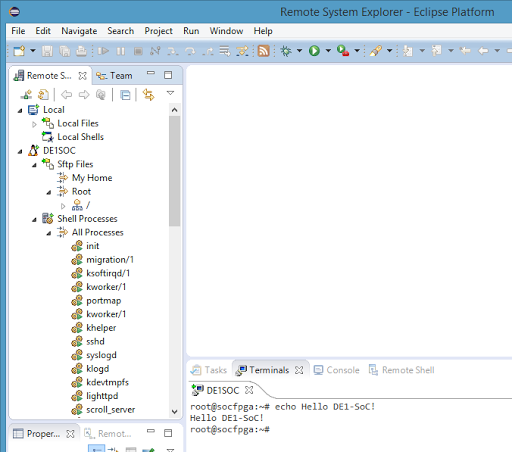Open the New wizard dropdown arrow
Screen dimensions: 512x452
tap(33, 51)
